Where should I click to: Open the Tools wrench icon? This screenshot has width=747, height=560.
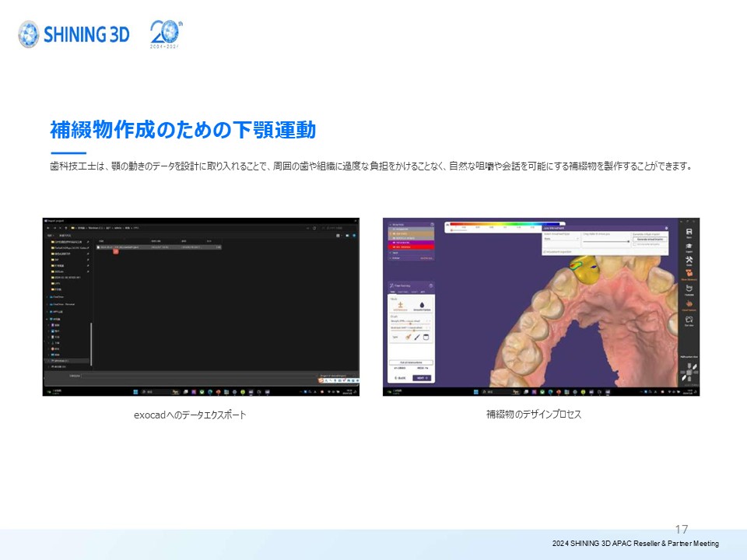(x=689, y=261)
